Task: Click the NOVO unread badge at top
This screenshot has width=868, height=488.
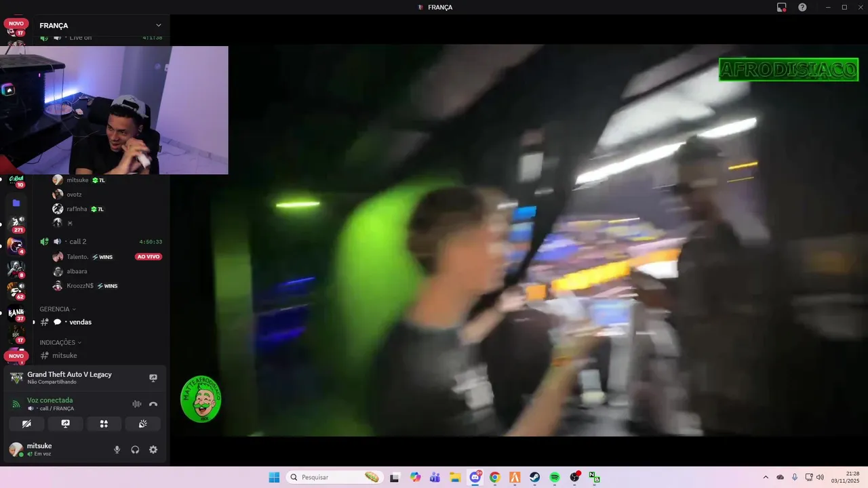Action: click(16, 23)
